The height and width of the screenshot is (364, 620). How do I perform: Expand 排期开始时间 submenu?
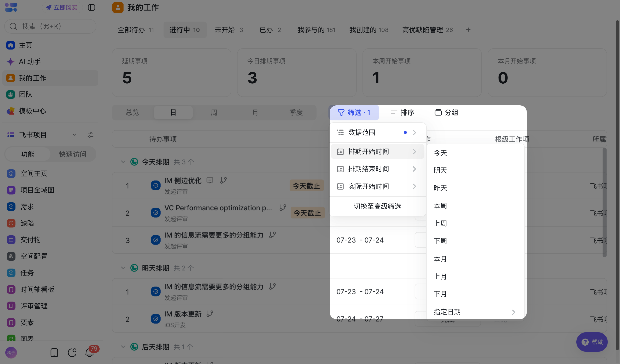coord(377,152)
